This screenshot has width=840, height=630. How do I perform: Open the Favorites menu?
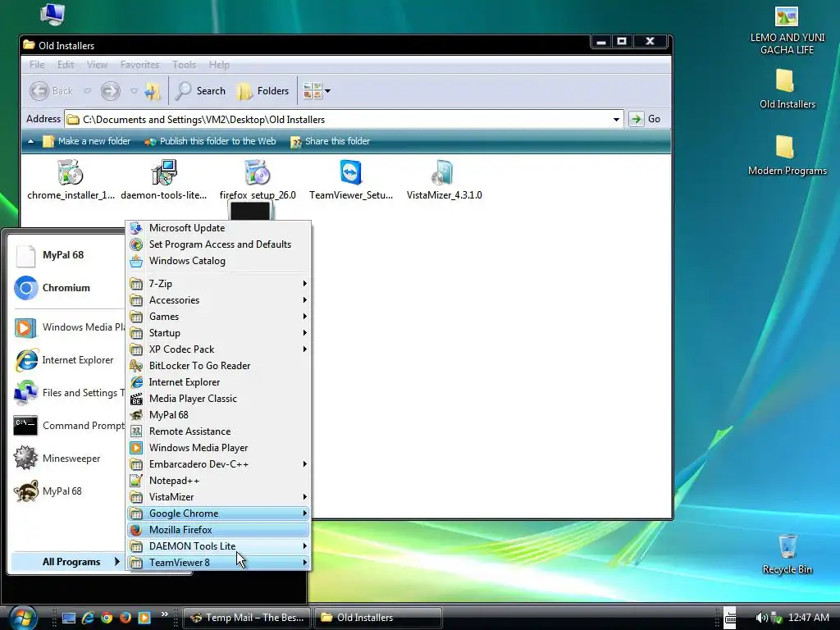point(139,65)
